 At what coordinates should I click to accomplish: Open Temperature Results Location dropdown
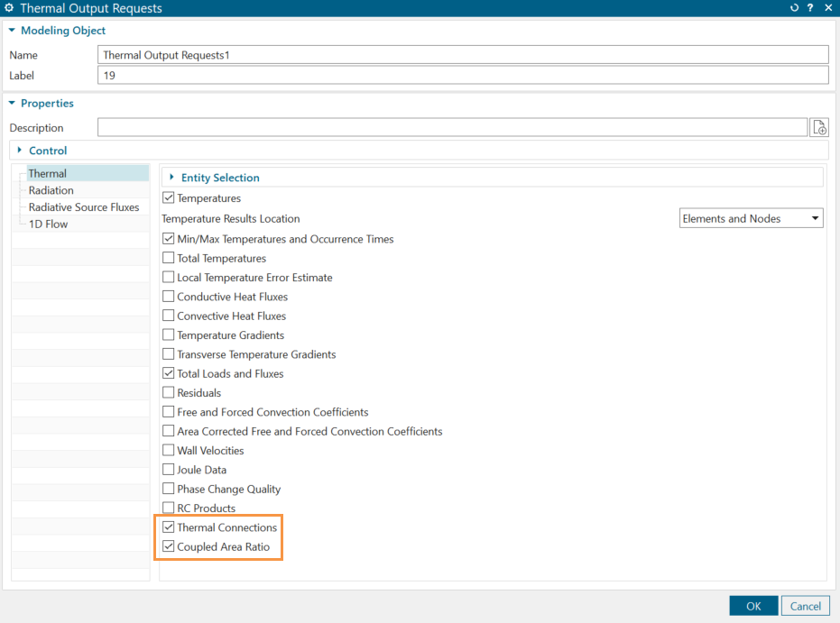(x=751, y=218)
